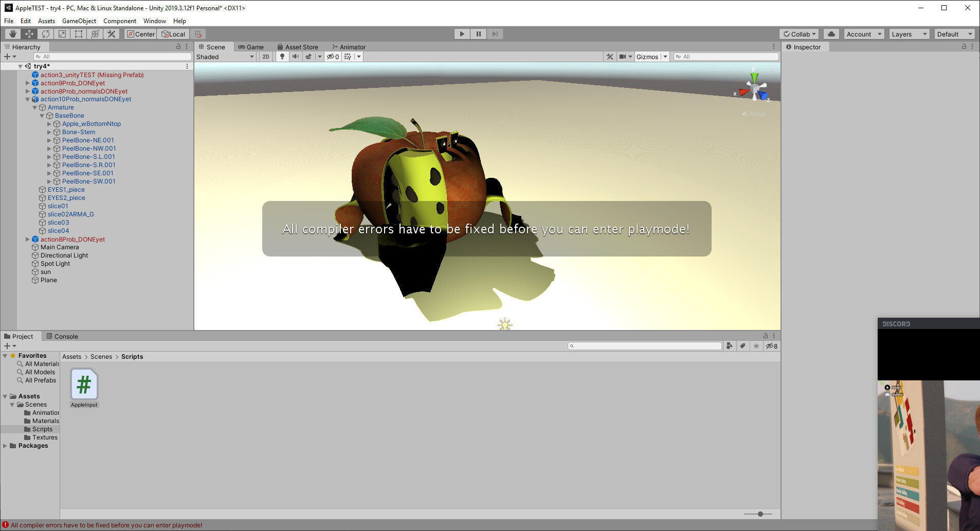Open the Component menu
The image size is (980, 531).
pyautogui.click(x=120, y=21)
